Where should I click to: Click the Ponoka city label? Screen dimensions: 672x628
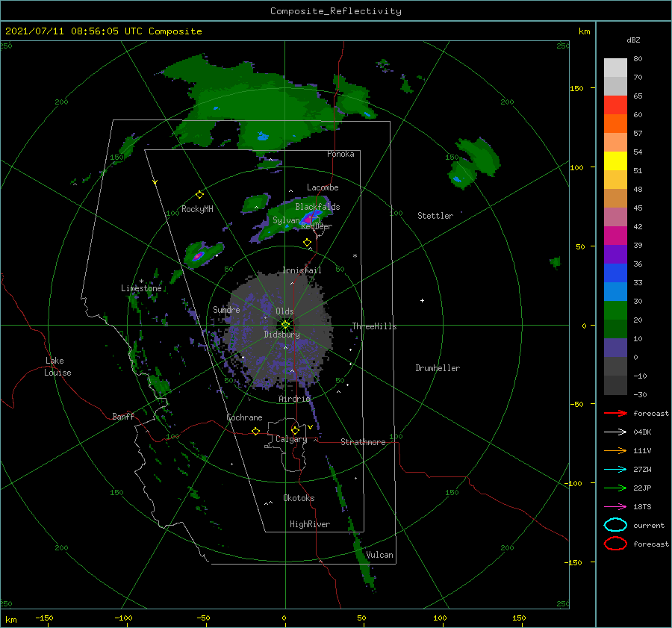coord(340,154)
